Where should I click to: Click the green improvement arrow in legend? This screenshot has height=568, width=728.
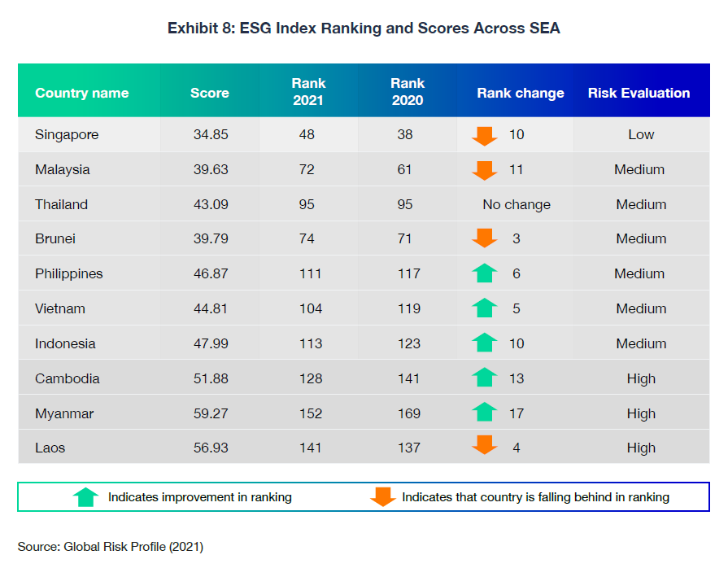pyautogui.click(x=85, y=496)
